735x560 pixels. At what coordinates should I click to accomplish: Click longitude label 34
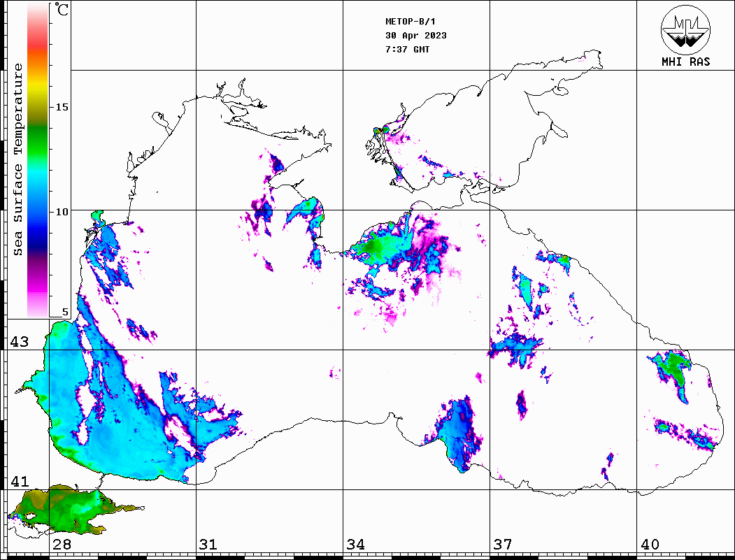click(x=356, y=545)
